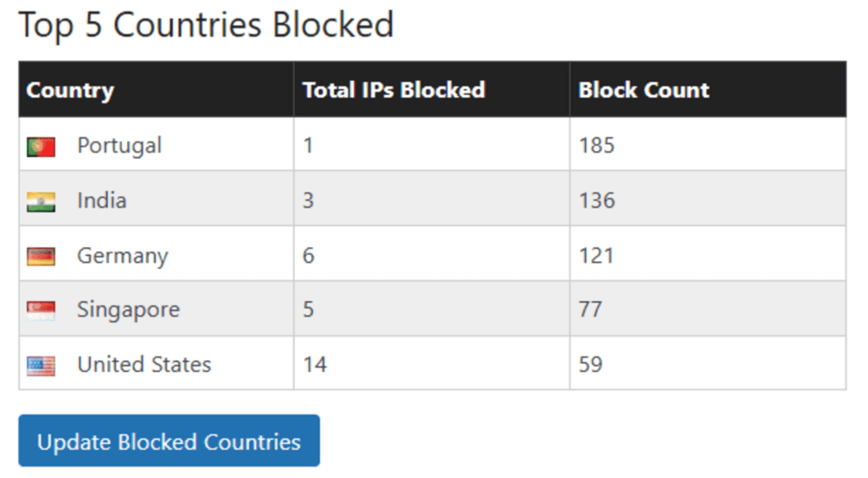Viewport: 868px width, 478px height.
Task: Click Singapore's block count value 77
Action: pos(591,309)
